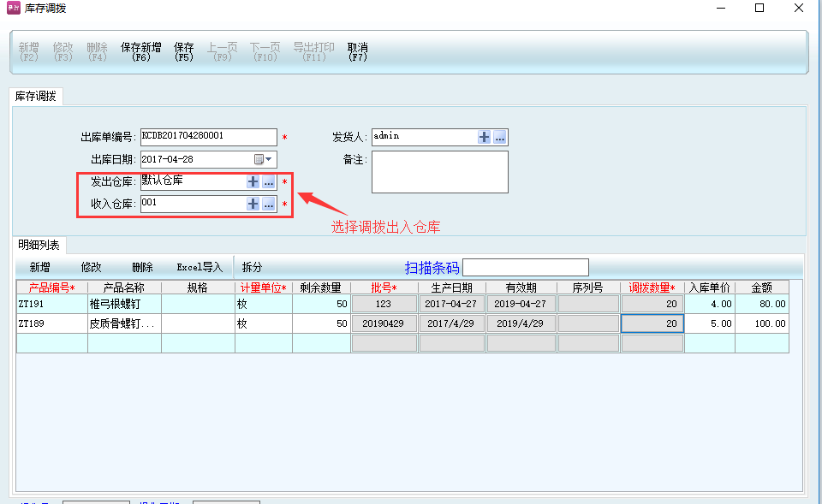This screenshot has height=504, width=822.
Task: Click plus icon beside 收入仓库 field
Action: click(253, 204)
